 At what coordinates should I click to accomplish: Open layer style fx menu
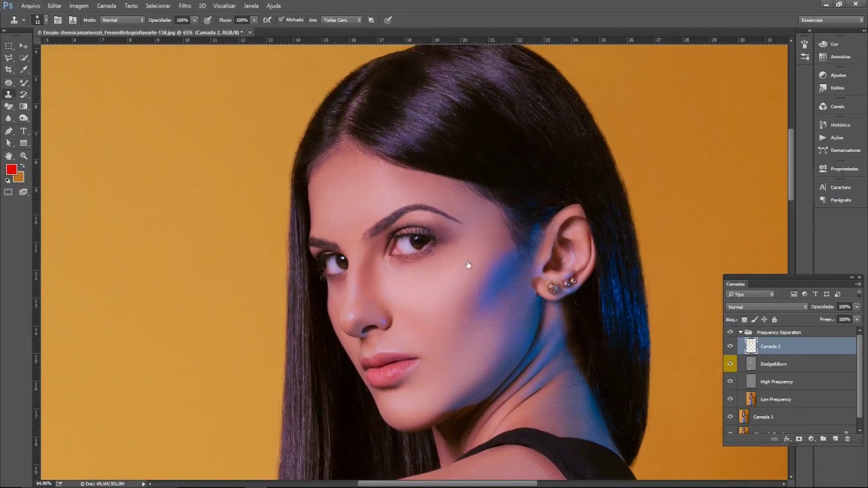click(x=787, y=439)
